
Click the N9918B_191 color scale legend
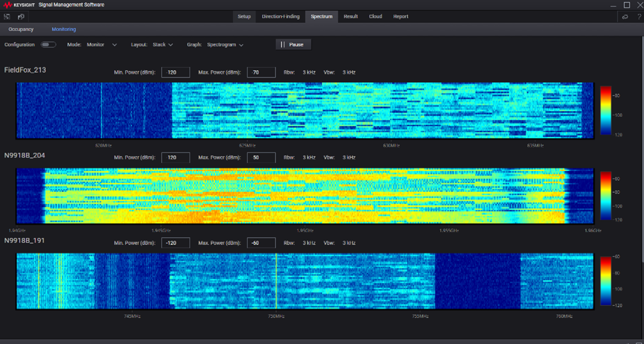click(x=605, y=282)
